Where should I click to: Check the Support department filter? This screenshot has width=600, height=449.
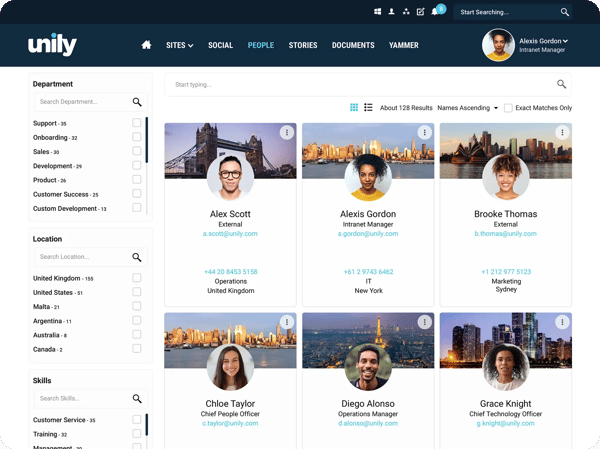[x=137, y=123]
